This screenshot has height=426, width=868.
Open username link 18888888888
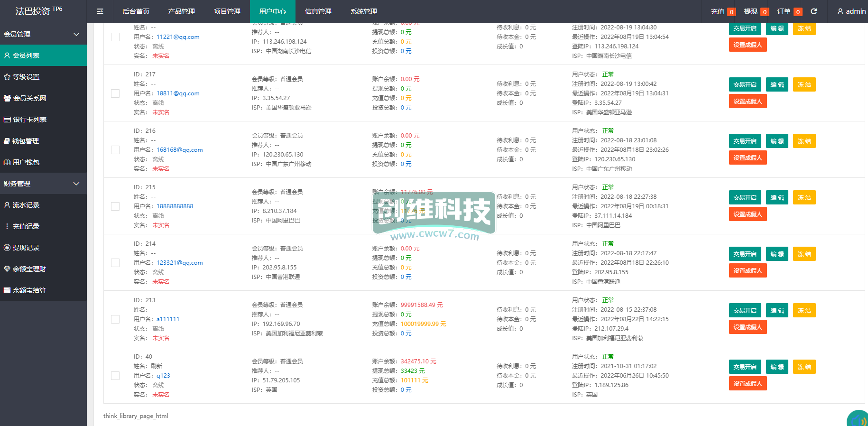click(x=175, y=206)
